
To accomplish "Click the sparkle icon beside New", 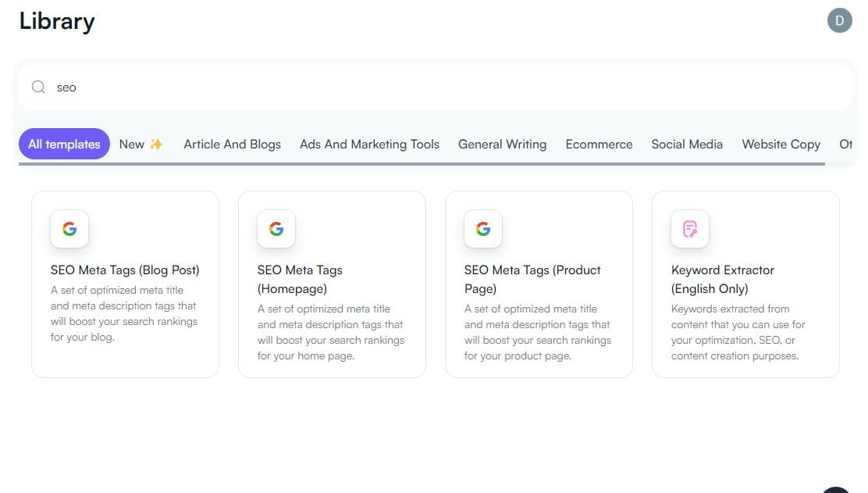I will point(157,144).
